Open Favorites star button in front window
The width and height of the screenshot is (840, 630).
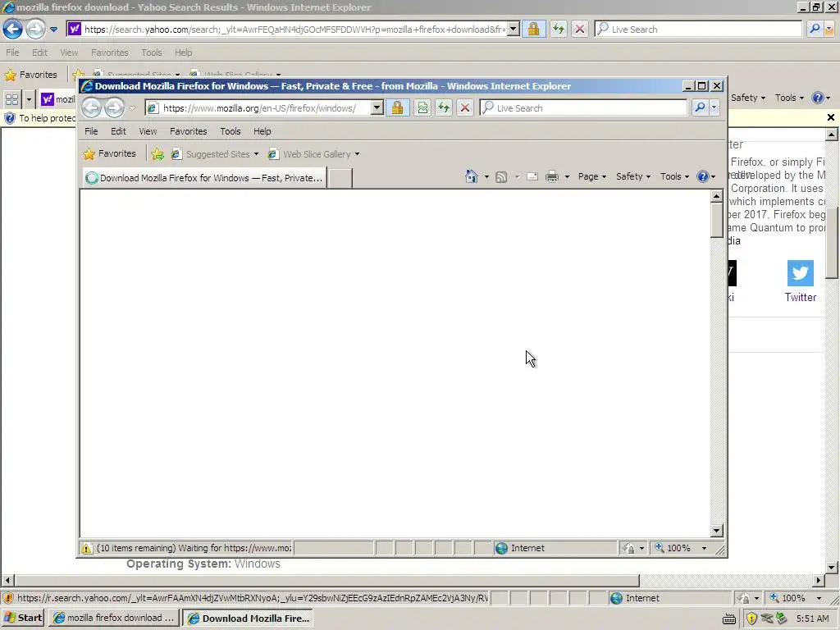tap(110, 153)
